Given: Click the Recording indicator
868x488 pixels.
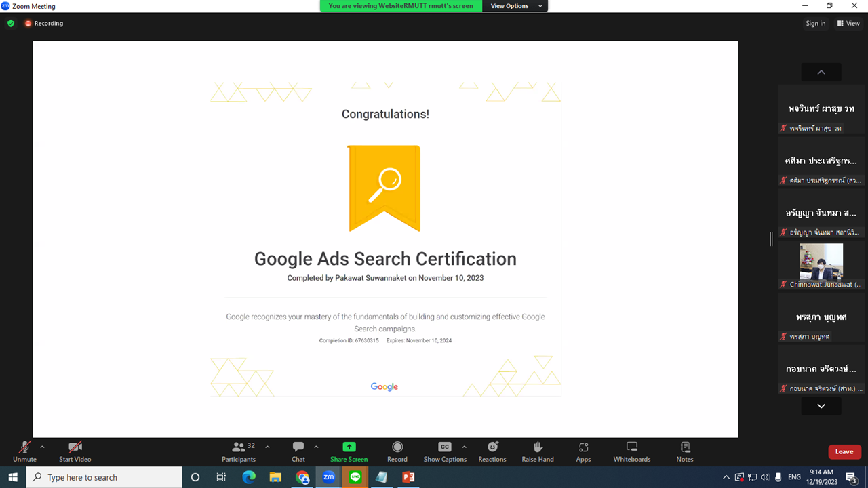Looking at the screenshot, I should tap(44, 23).
